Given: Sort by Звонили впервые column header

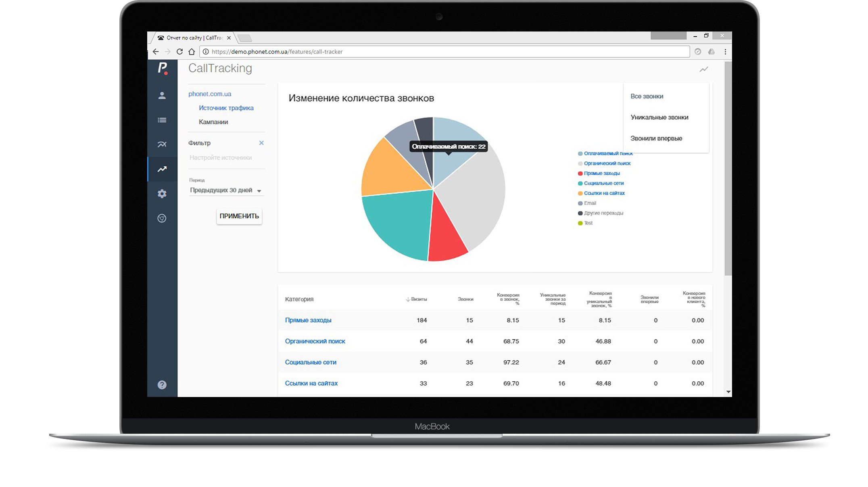Looking at the screenshot, I should tap(649, 299).
